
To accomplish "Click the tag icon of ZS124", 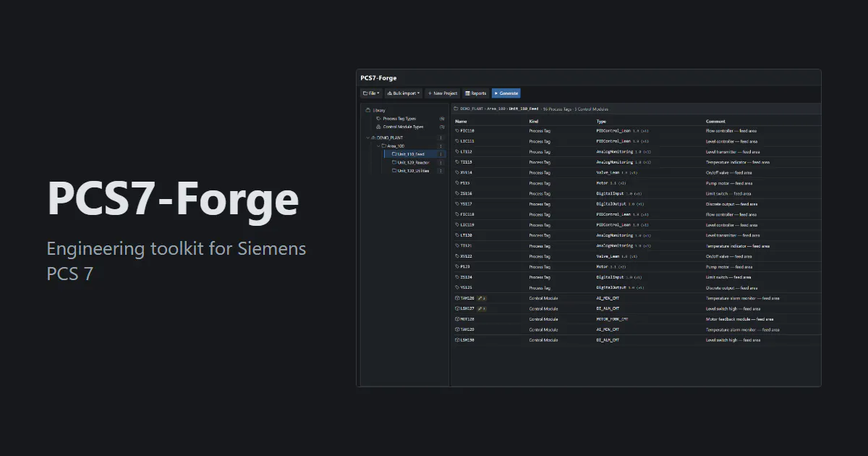I will (x=457, y=277).
